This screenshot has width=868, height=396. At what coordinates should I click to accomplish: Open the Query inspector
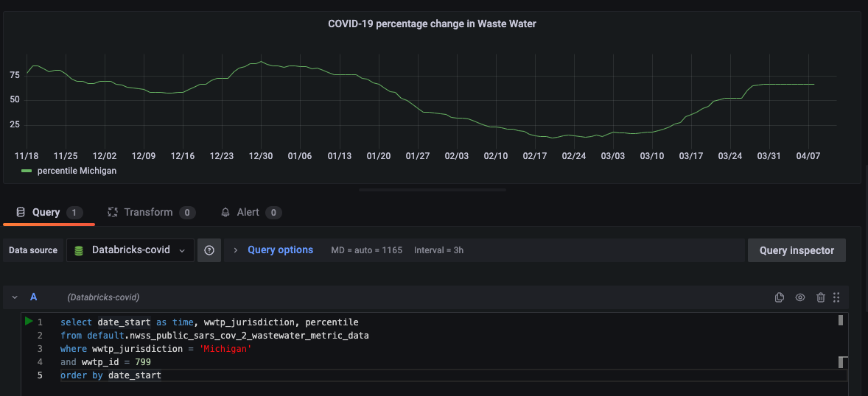pos(797,250)
